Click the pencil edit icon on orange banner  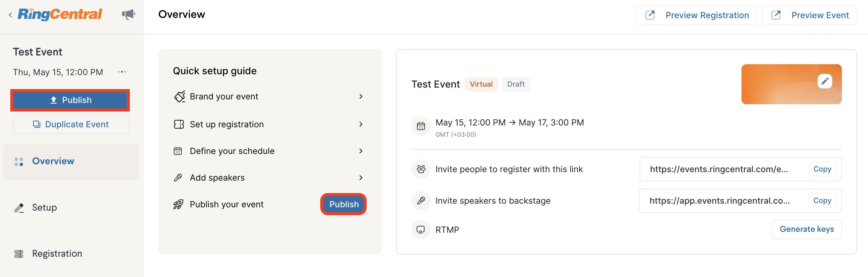[x=825, y=81]
